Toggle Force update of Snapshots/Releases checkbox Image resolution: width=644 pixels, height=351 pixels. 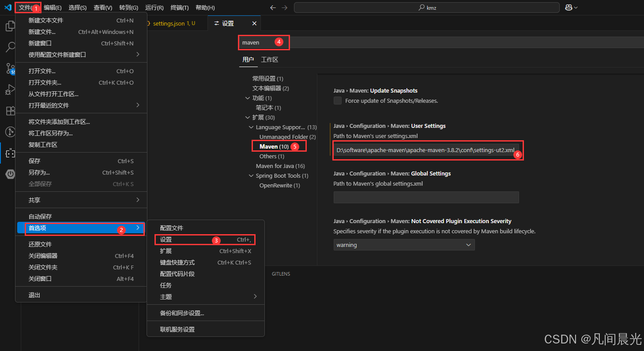(x=338, y=101)
